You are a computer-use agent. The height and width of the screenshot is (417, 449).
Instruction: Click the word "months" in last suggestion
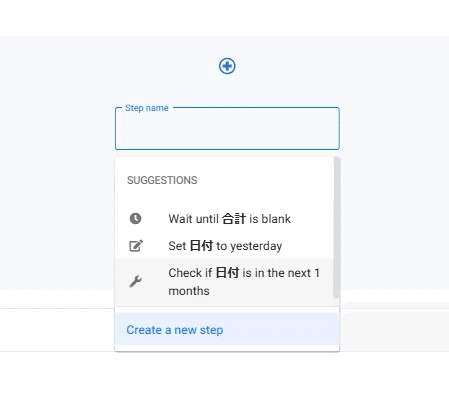tap(189, 291)
